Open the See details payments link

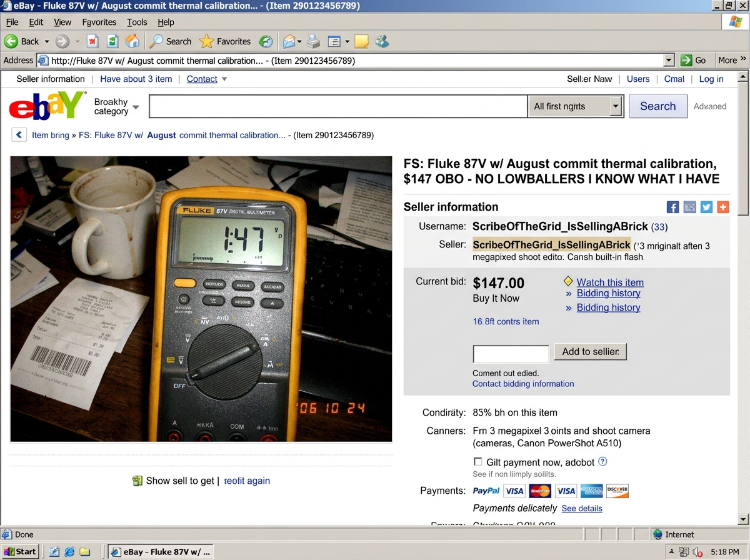(x=582, y=509)
